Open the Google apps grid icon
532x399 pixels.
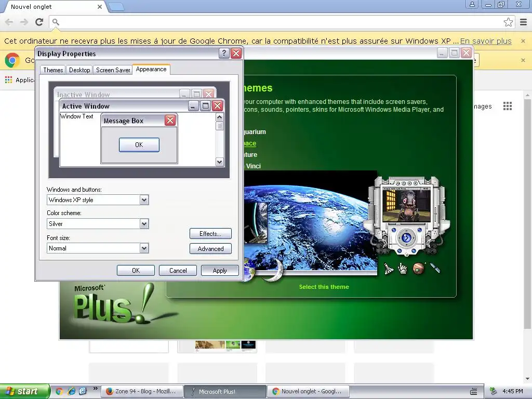pyautogui.click(x=508, y=106)
